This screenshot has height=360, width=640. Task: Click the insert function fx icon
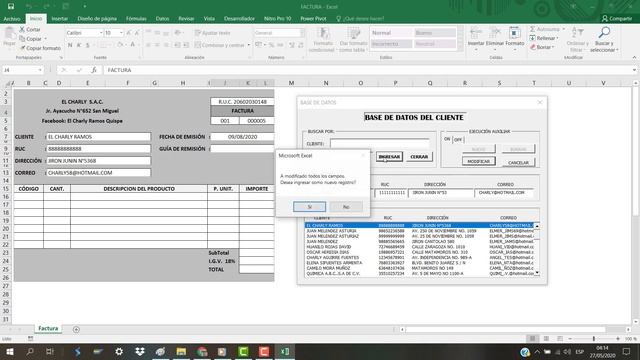(94, 70)
